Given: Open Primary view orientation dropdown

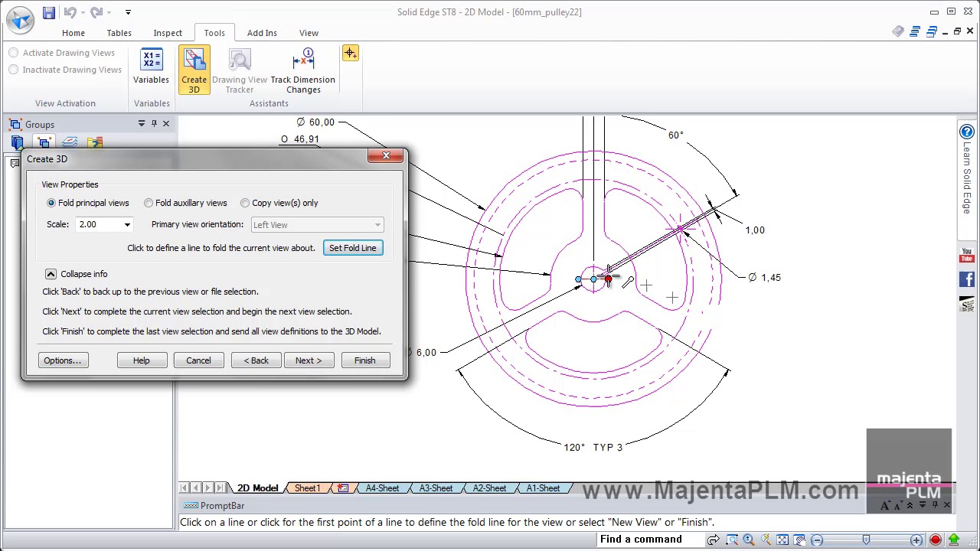Looking at the screenshot, I should (x=377, y=225).
